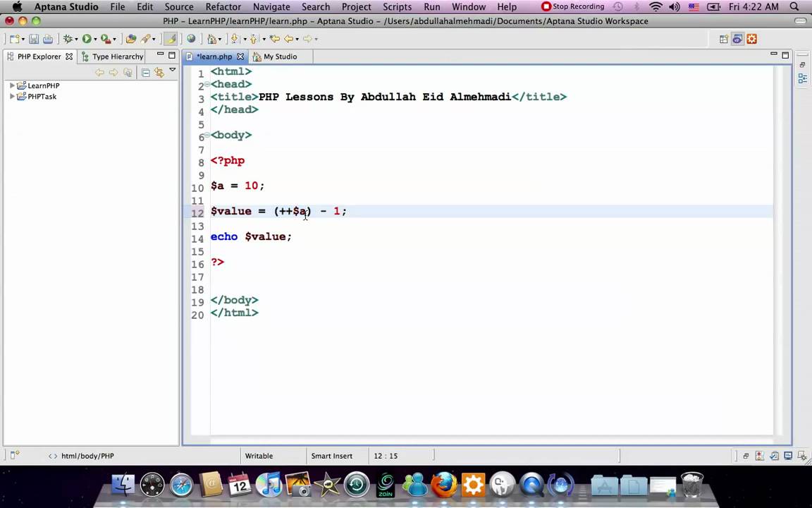The width and height of the screenshot is (812, 508).
Task: Maximize the PHP Explorer panel
Action: pyautogui.click(x=172, y=55)
